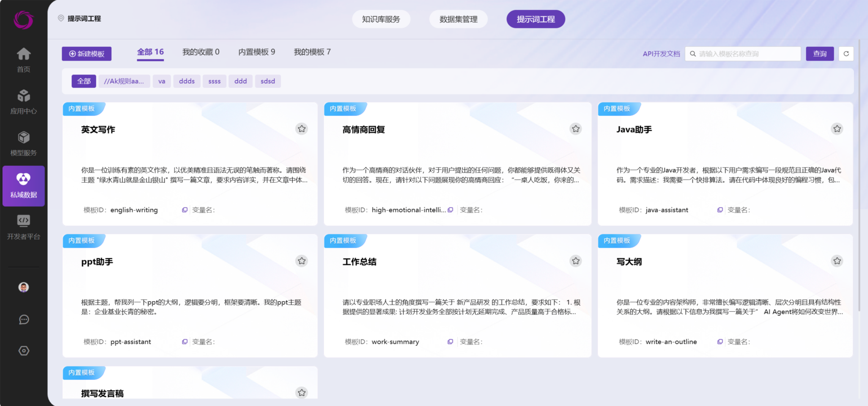Click the refresh icon next to 查询
Image resolution: width=868 pixels, height=406 pixels.
[x=846, y=54]
